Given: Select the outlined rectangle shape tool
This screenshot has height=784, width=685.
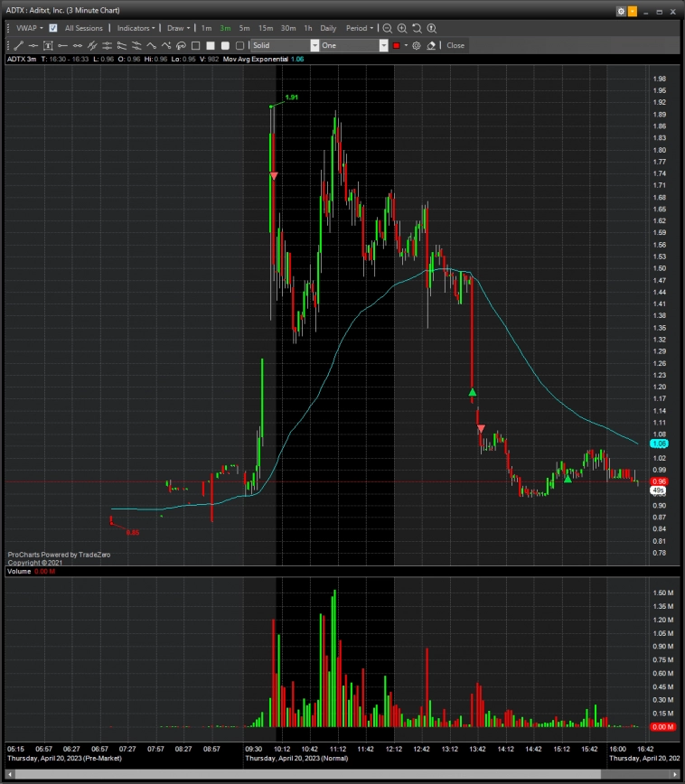Looking at the screenshot, I should click(x=195, y=45).
